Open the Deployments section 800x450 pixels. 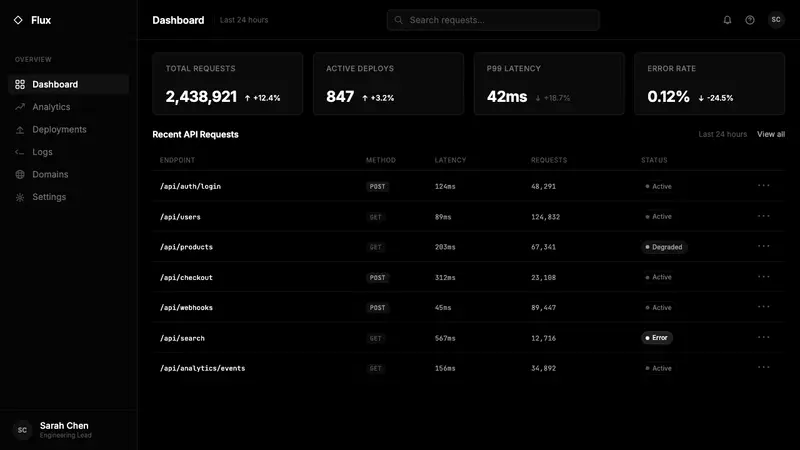click(x=68, y=130)
